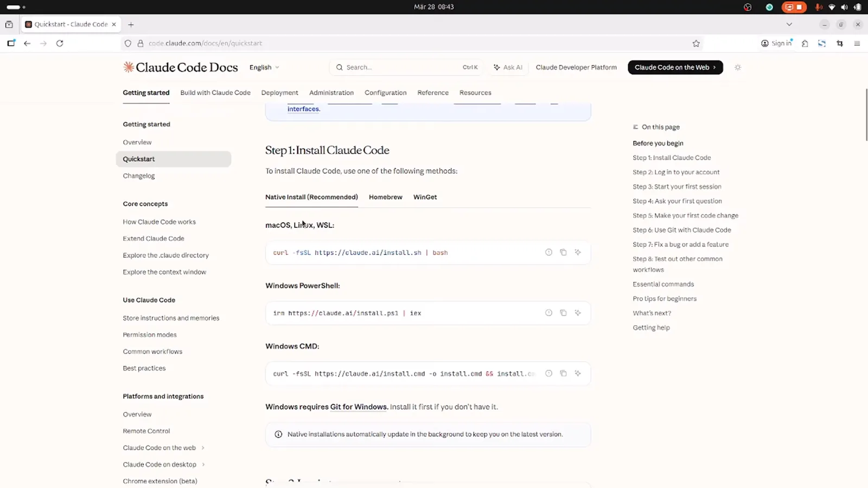
Task: Open the Wi-Fi network indicator
Action: click(x=832, y=7)
